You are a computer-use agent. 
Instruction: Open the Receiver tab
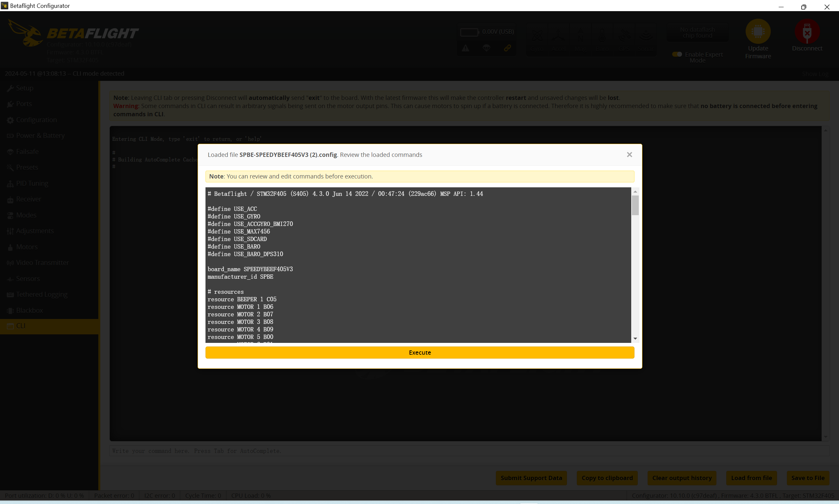click(x=49, y=199)
